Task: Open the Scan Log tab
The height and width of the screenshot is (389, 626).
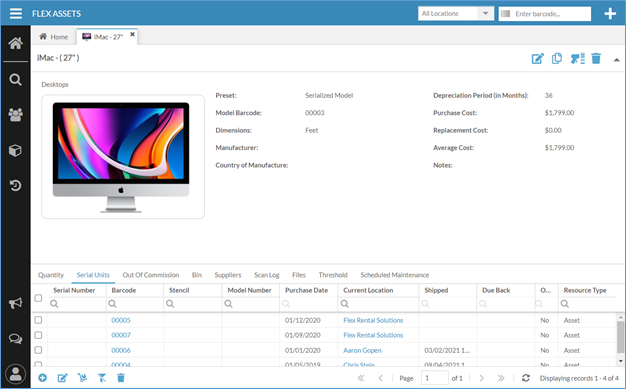Action: pos(267,275)
